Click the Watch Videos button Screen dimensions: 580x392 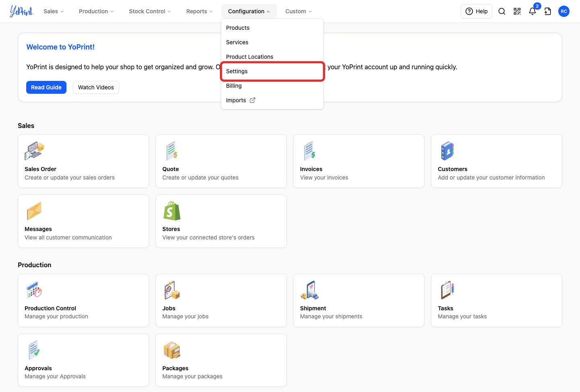(96, 87)
